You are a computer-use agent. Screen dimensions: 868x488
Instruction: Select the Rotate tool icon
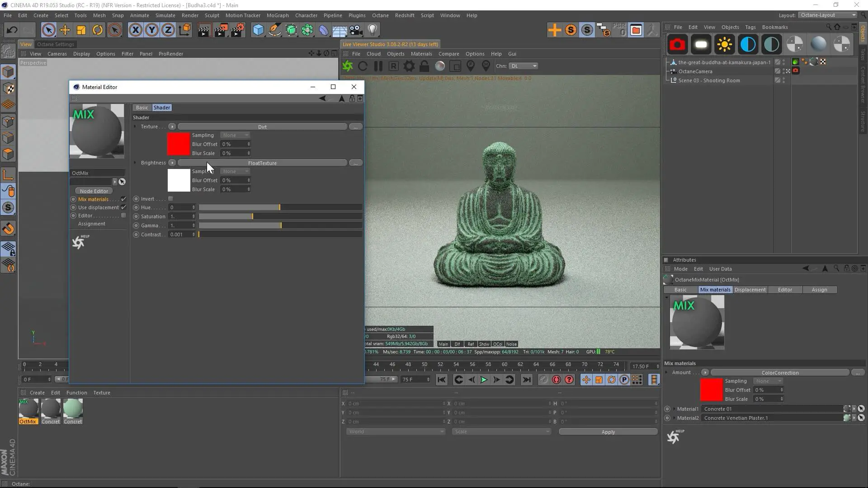click(x=98, y=30)
